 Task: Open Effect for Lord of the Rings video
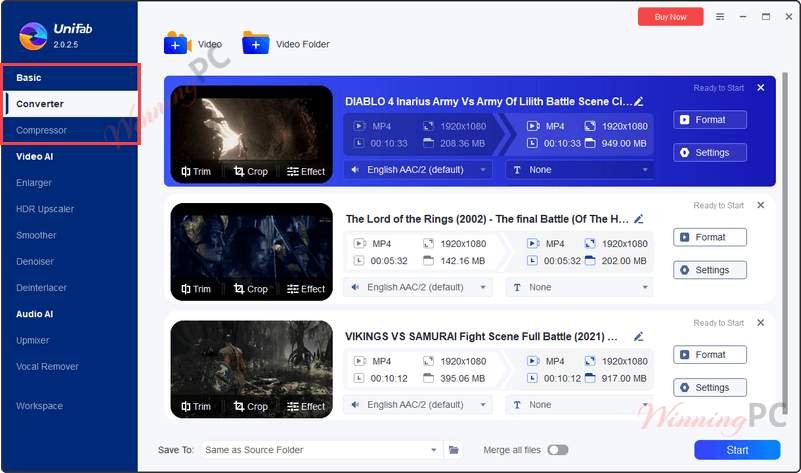[306, 289]
